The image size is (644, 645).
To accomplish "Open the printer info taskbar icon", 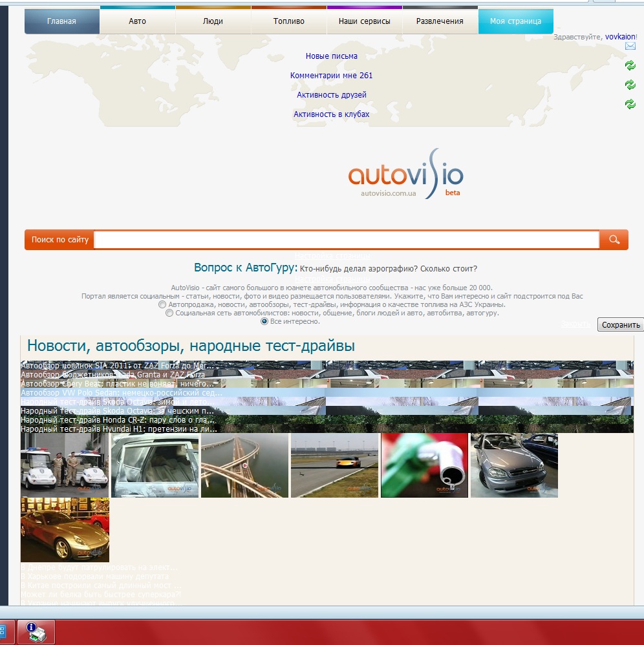I will pyautogui.click(x=36, y=632).
